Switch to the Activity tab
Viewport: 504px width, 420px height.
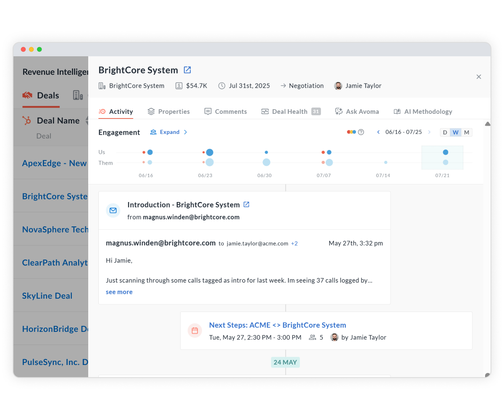tap(115, 112)
